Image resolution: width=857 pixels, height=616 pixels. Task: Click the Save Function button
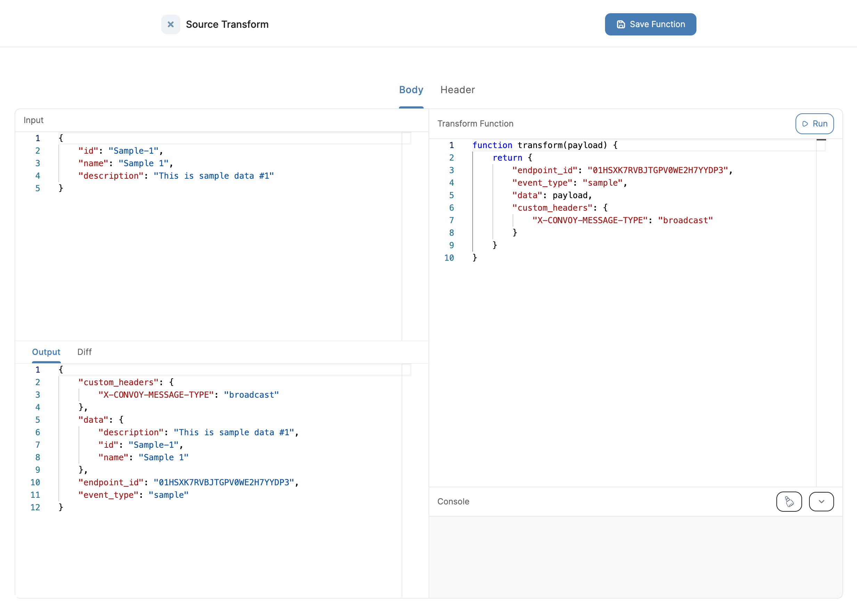coord(650,24)
